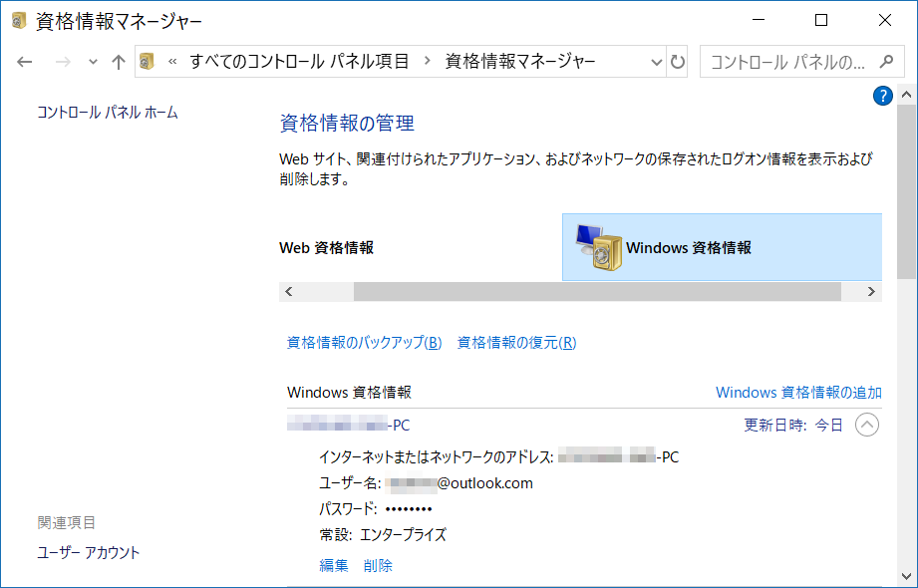Click horizontal scrollbar left arrow
918x588 pixels.
pos(289,292)
